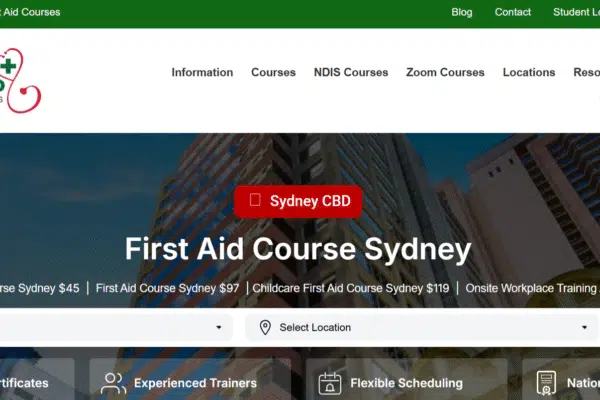The height and width of the screenshot is (400, 600).
Task: Open the Locations menu
Action: [x=529, y=72]
